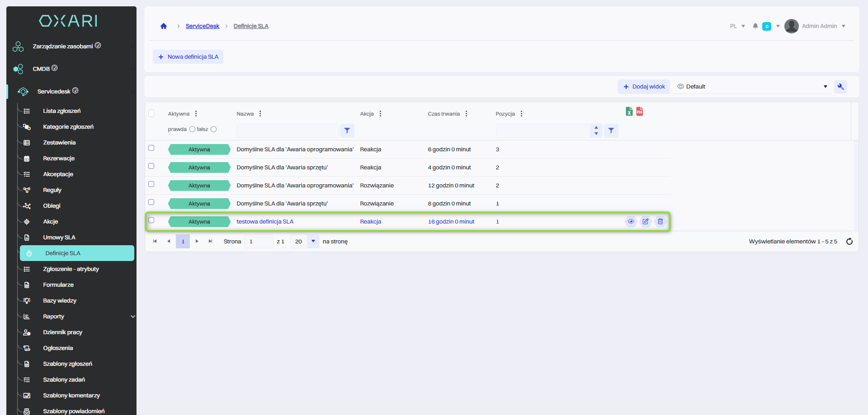868x415 pixels.
Task: Click the home breadcrumb icon
Action: click(164, 26)
